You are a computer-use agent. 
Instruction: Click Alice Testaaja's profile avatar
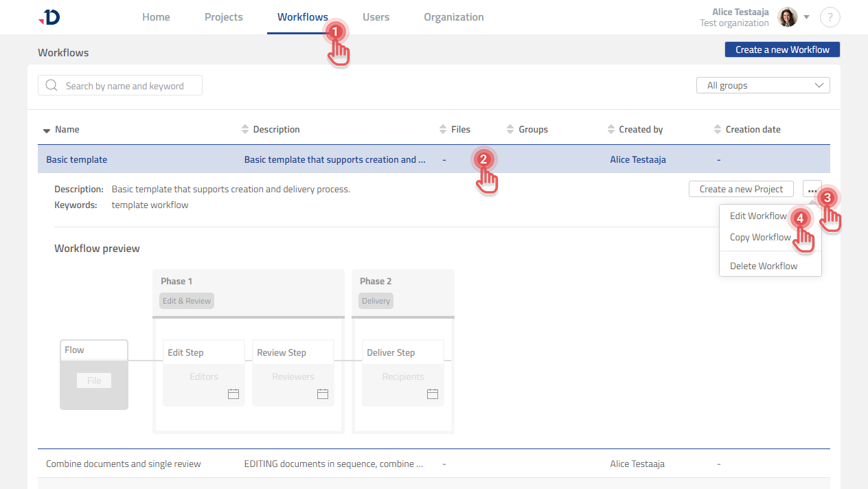click(786, 17)
